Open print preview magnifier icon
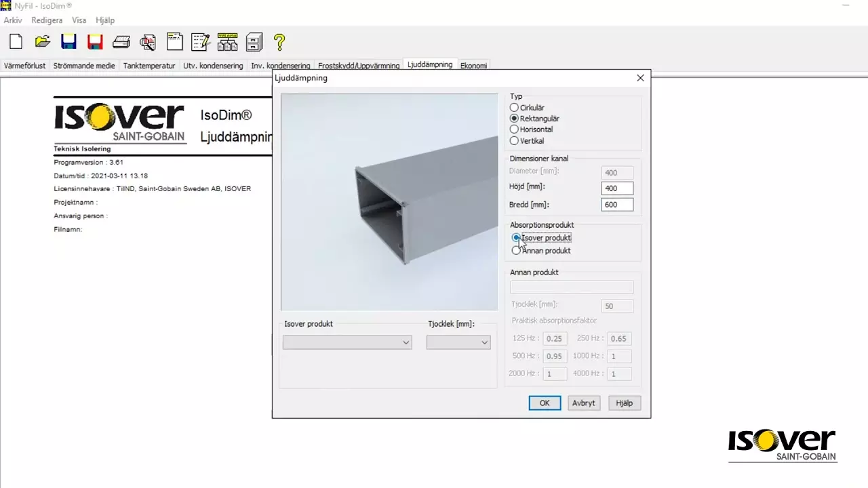The width and height of the screenshot is (868, 488). 148,42
